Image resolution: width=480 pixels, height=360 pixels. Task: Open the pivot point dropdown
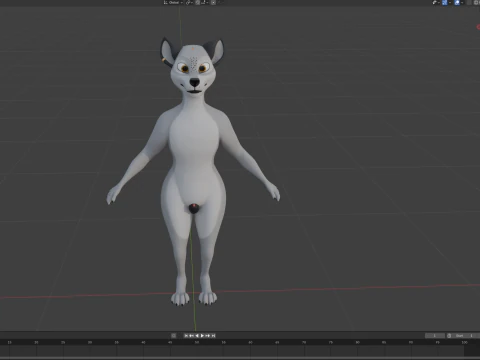point(189,2)
